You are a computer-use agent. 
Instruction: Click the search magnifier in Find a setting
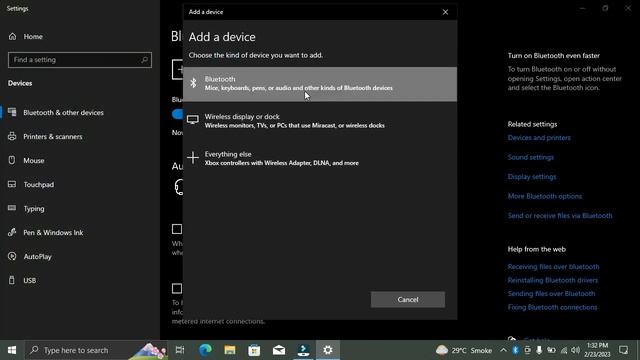point(144,60)
